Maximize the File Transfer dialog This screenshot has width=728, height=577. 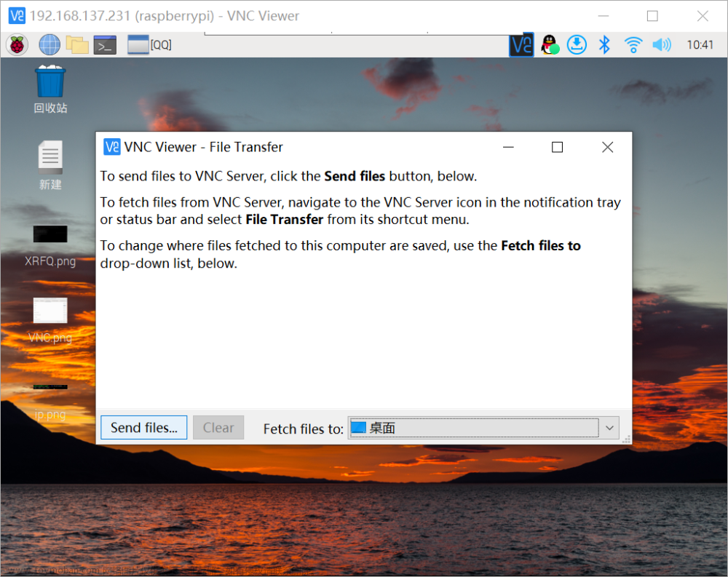[x=557, y=147]
